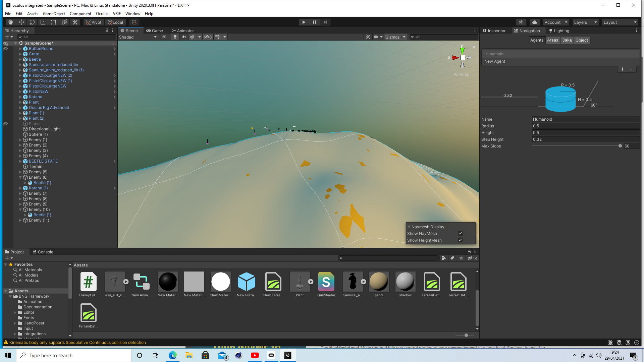The width and height of the screenshot is (644, 362).
Task: Click the Step Height field
Action: (586, 139)
